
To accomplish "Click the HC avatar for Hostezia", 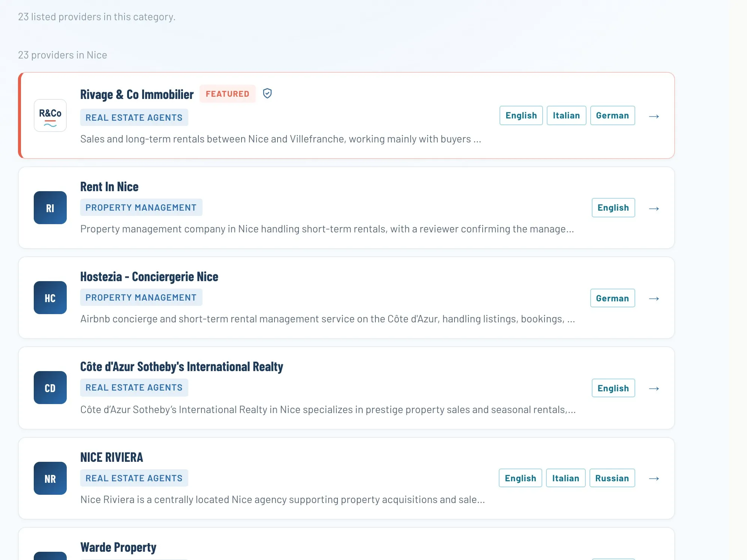I will click(50, 298).
